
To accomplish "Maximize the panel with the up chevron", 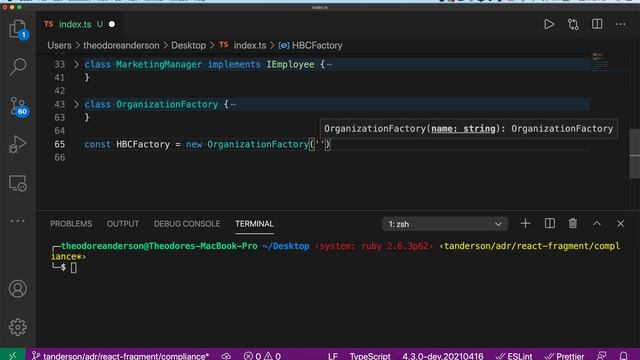I will [x=597, y=224].
